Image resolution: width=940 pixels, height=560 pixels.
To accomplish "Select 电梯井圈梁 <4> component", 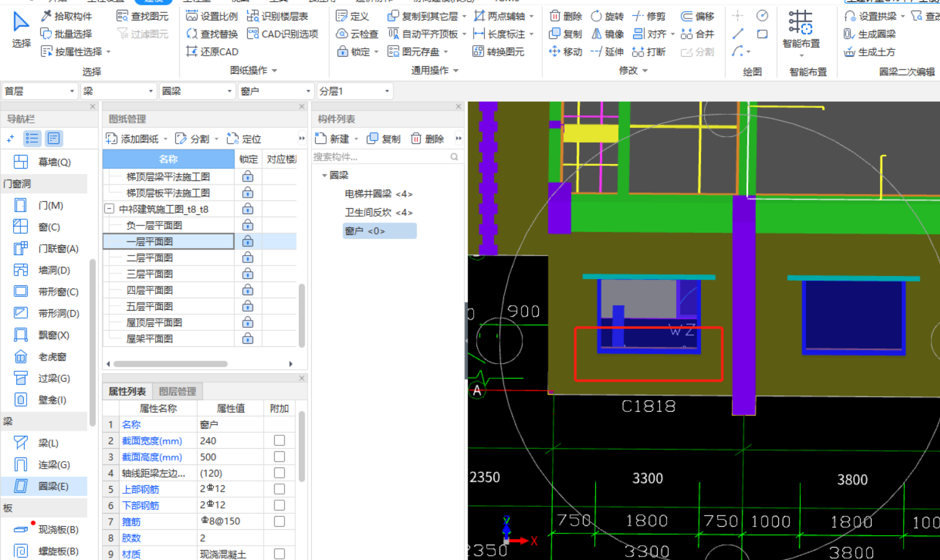I will [379, 193].
